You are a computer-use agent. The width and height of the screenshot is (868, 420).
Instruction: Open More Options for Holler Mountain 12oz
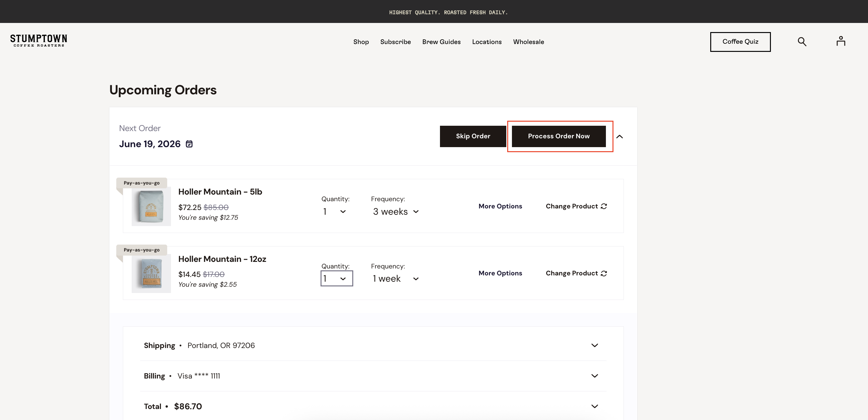(500, 273)
